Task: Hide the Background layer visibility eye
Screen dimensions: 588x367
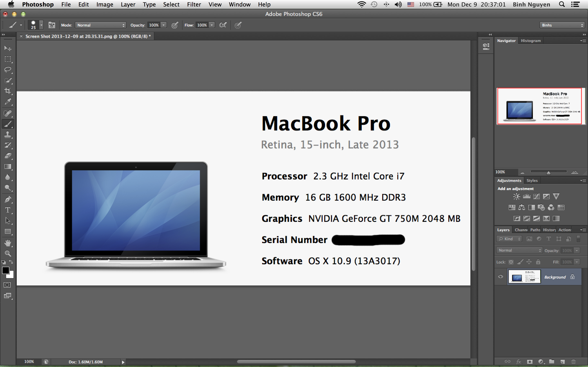Action: coord(501,276)
